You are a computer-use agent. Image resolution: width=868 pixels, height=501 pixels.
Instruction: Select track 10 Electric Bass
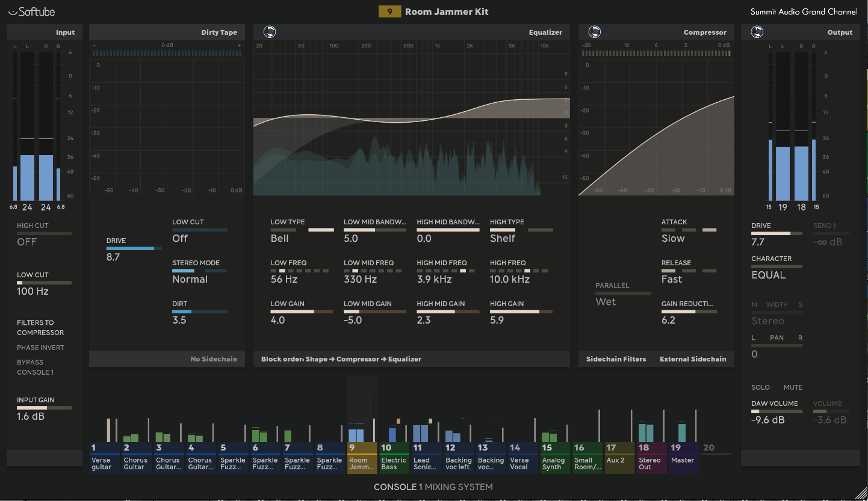(x=394, y=458)
